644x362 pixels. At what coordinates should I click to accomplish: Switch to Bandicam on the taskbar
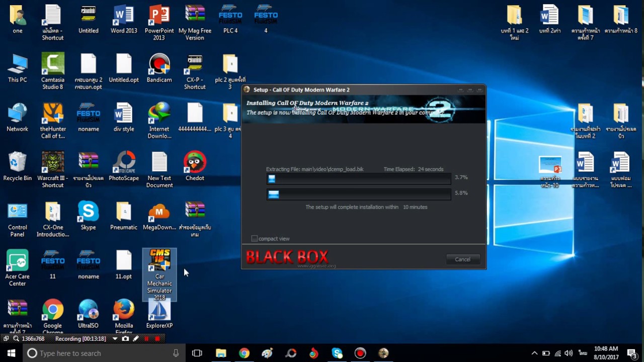point(360,353)
